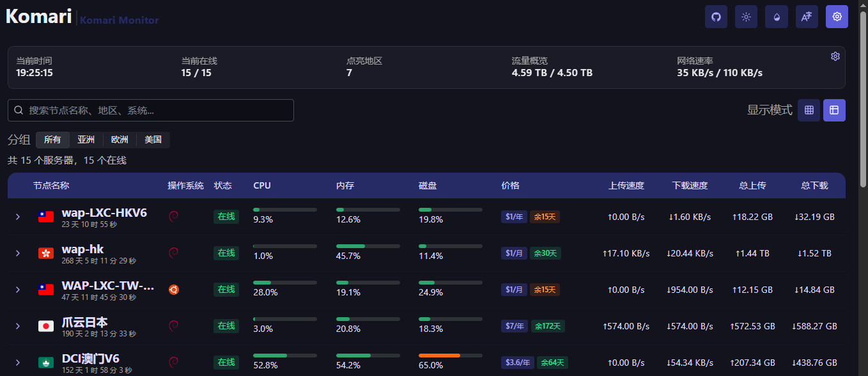Select the 所有 group tab

(52, 139)
